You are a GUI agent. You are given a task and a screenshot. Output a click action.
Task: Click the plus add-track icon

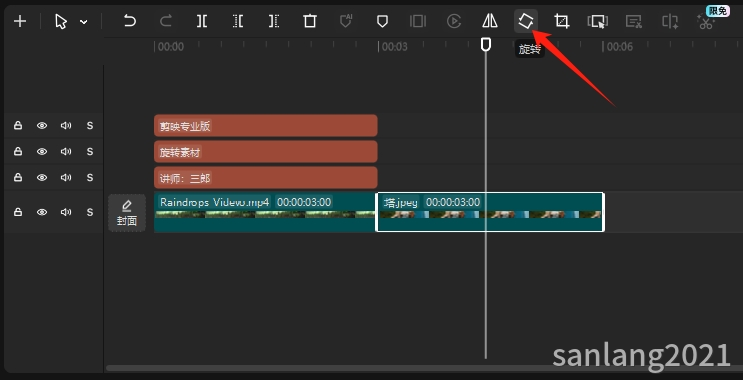(x=19, y=21)
